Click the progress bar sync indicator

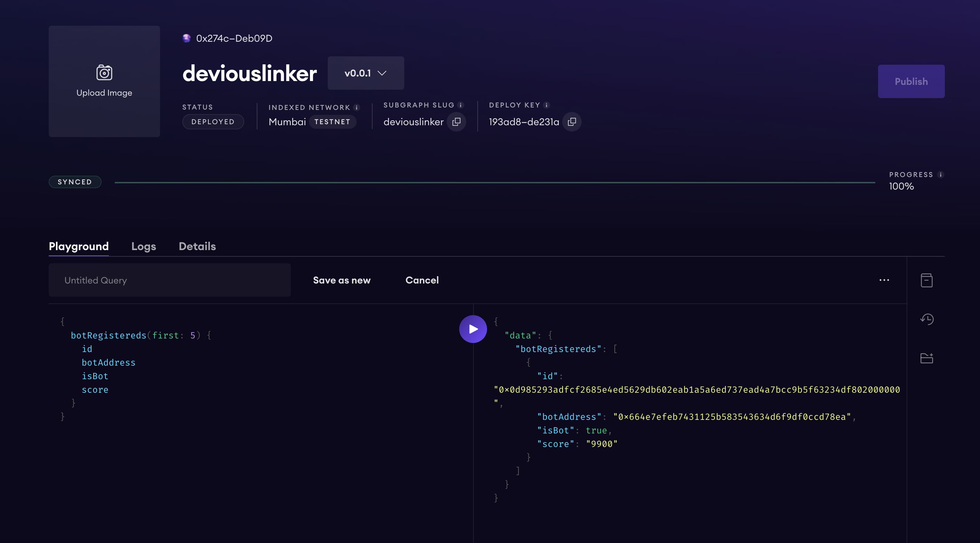[75, 181]
